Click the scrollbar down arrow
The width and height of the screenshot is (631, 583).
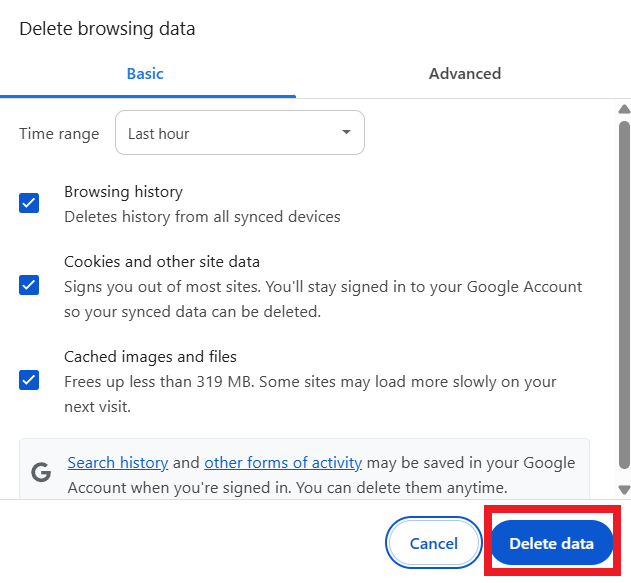624,490
